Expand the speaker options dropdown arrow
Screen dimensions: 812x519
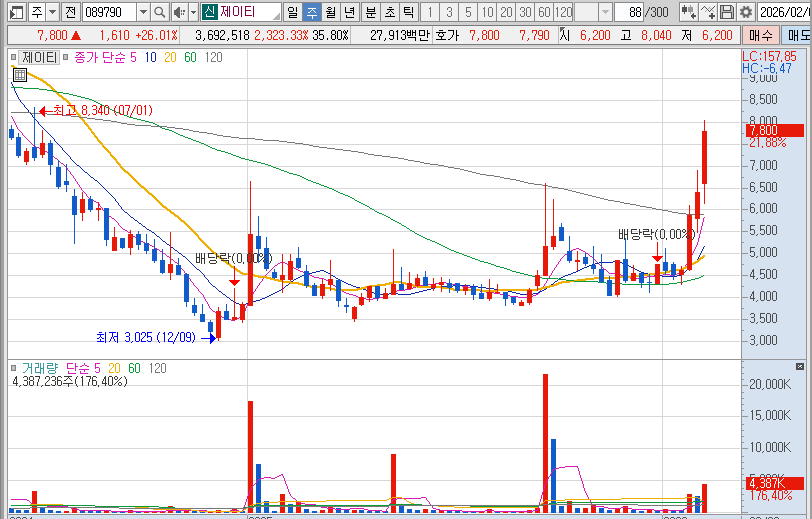tap(193, 11)
